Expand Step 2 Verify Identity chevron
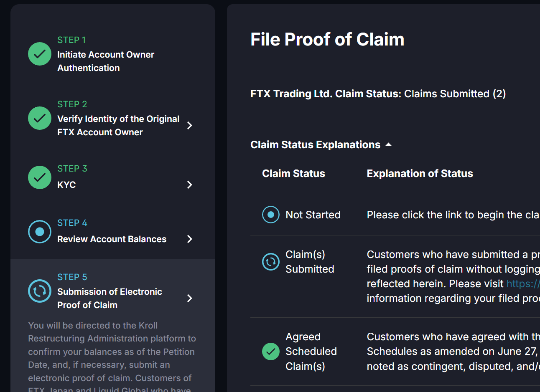This screenshot has width=540, height=392. coord(190,125)
